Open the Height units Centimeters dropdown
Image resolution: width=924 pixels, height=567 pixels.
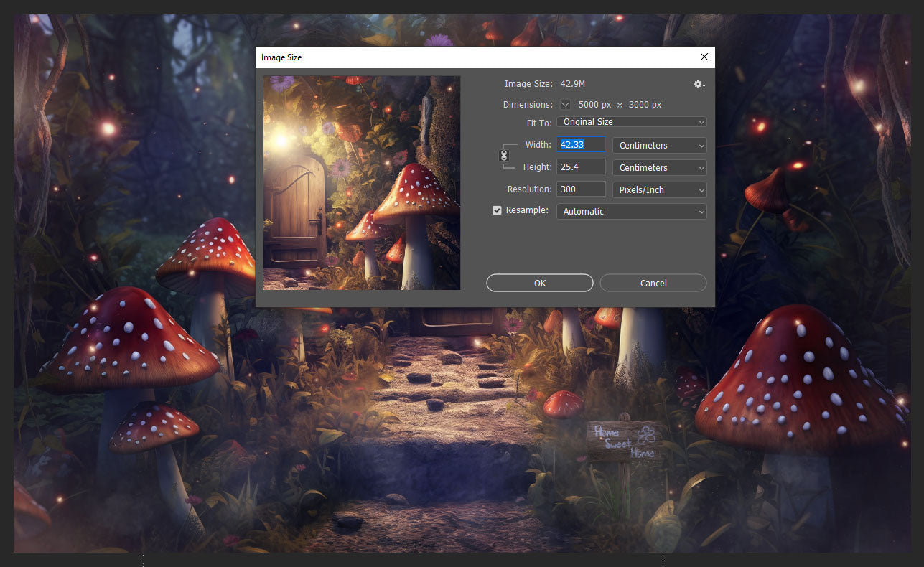coord(659,167)
